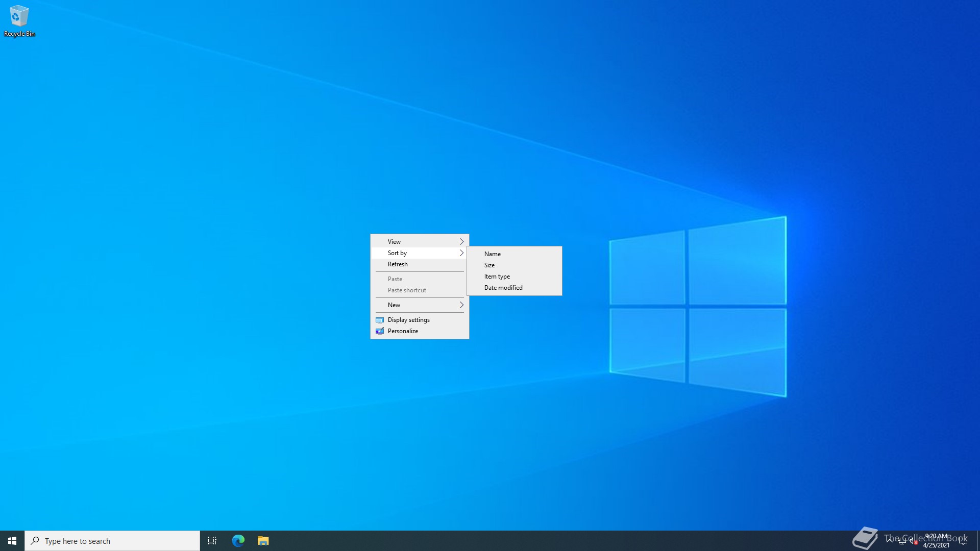Viewport: 980px width, 551px height.
Task: Sort desktop items by Date modified
Action: [514, 288]
